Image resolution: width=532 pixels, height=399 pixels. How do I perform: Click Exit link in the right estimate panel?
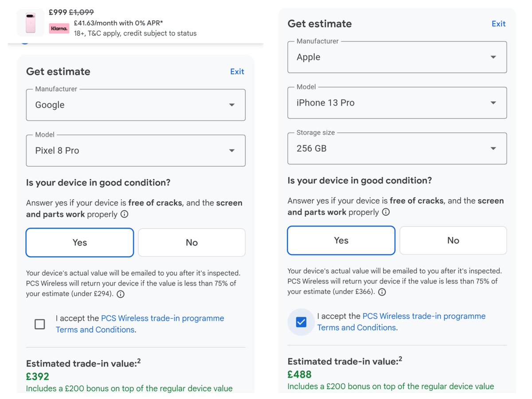[x=499, y=24]
